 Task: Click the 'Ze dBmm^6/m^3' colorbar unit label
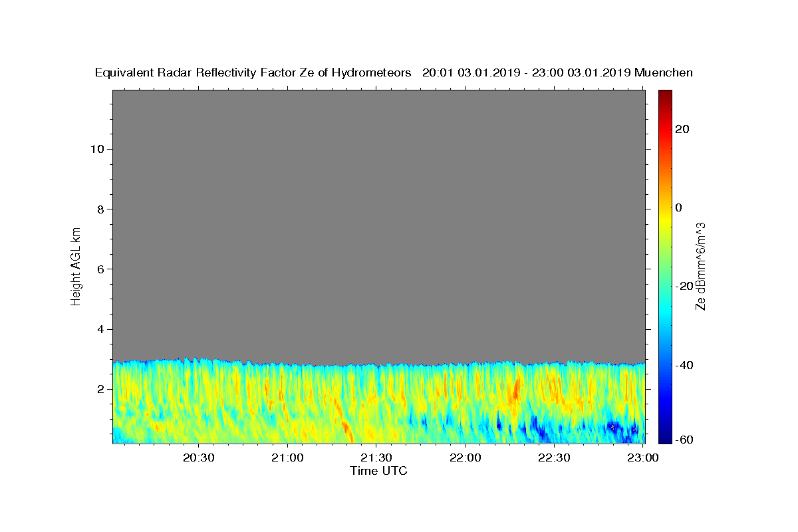click(x=700, y=266)
